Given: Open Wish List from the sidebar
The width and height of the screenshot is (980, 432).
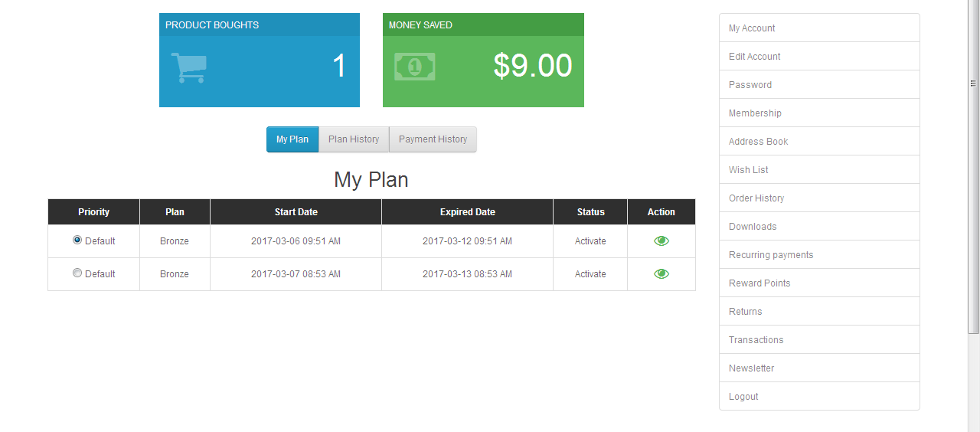Looking at the screenshot, I should tap(749, 170).
